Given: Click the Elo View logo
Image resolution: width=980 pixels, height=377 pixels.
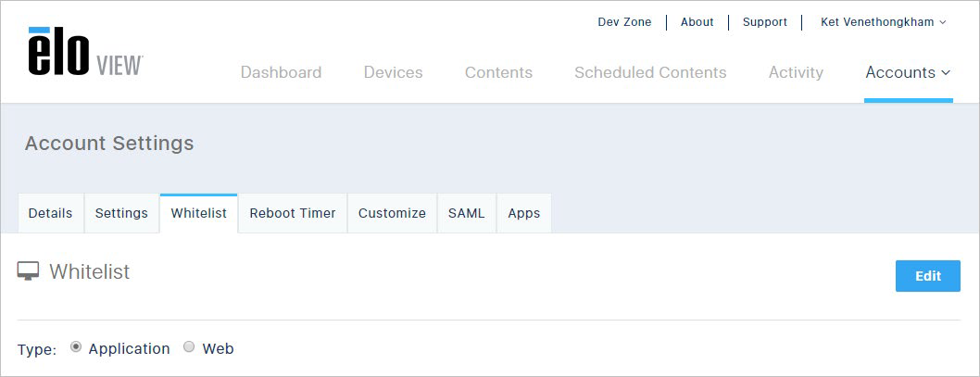Looking at the screenshot, I should [x=85, y=52].
